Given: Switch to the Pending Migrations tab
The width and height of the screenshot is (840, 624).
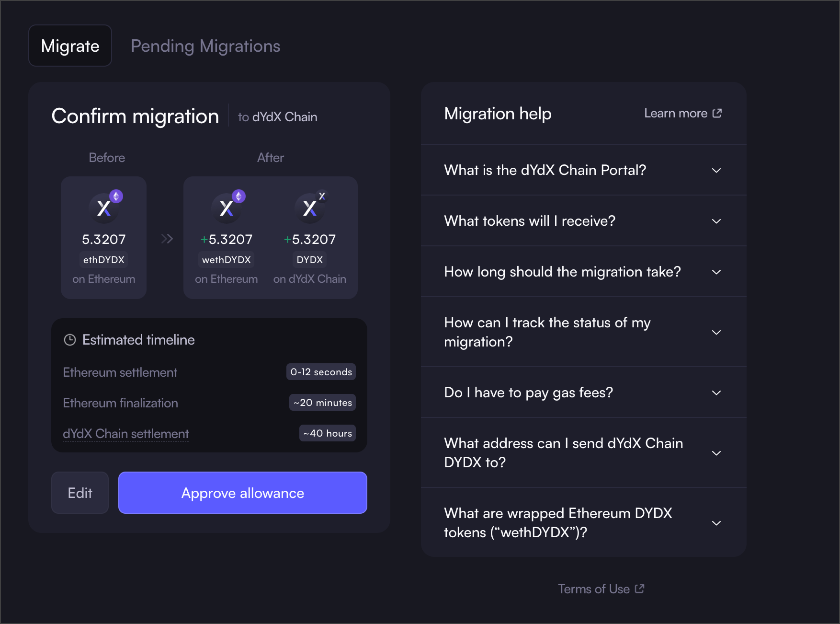Looking at the screenshot, I should 205,46.
